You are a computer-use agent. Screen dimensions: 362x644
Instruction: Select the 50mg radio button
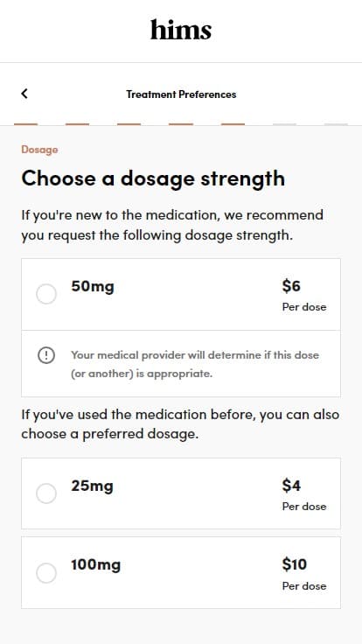(x=46, y=294)
